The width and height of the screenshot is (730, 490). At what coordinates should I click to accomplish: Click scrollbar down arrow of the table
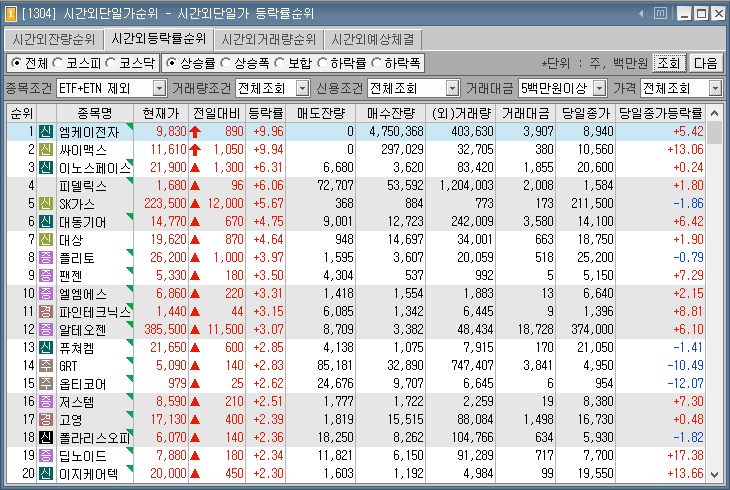pyautogui.click(x=715, y=475)
